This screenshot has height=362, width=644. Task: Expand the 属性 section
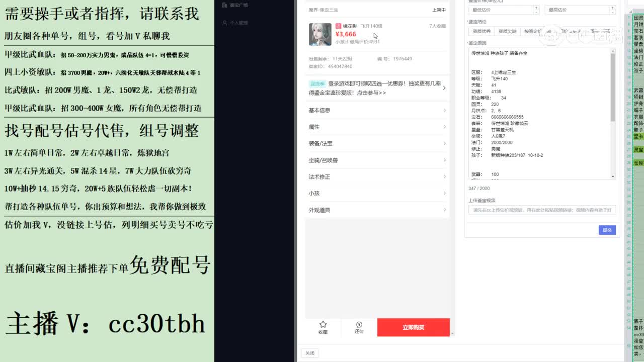(377, 127)
